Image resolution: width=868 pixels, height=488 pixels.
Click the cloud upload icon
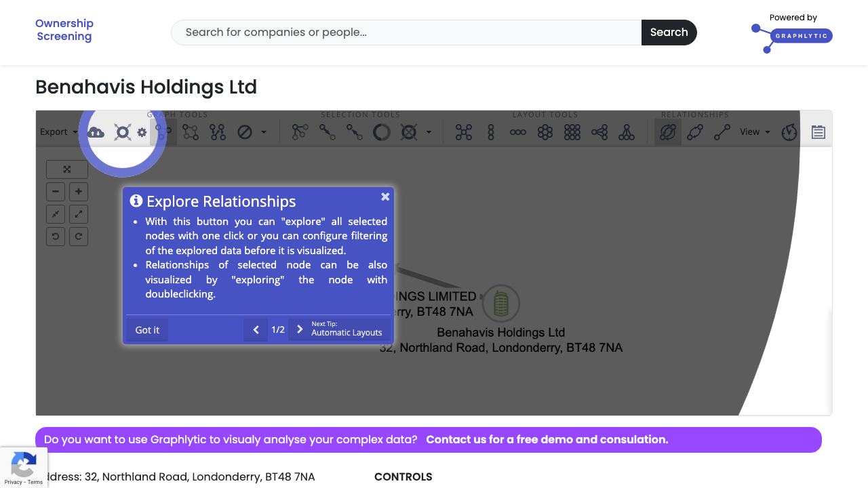pos(96,132)
